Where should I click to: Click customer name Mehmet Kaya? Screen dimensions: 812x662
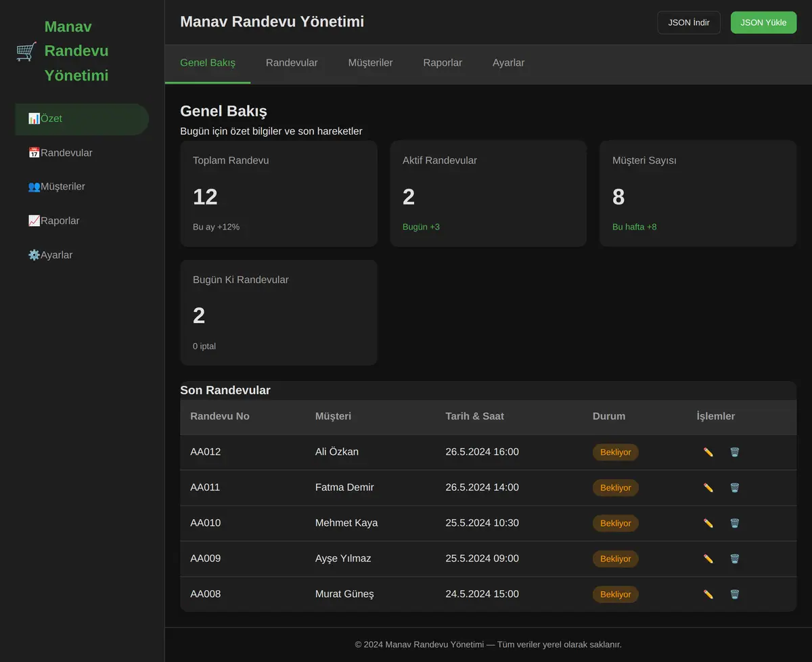tap(346, 523)
